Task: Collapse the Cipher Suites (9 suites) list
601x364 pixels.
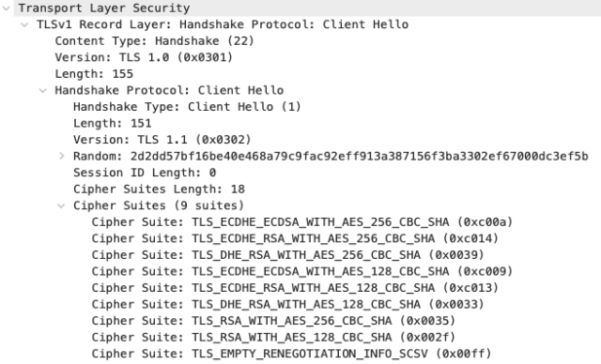Action: (x=61, y=205)
